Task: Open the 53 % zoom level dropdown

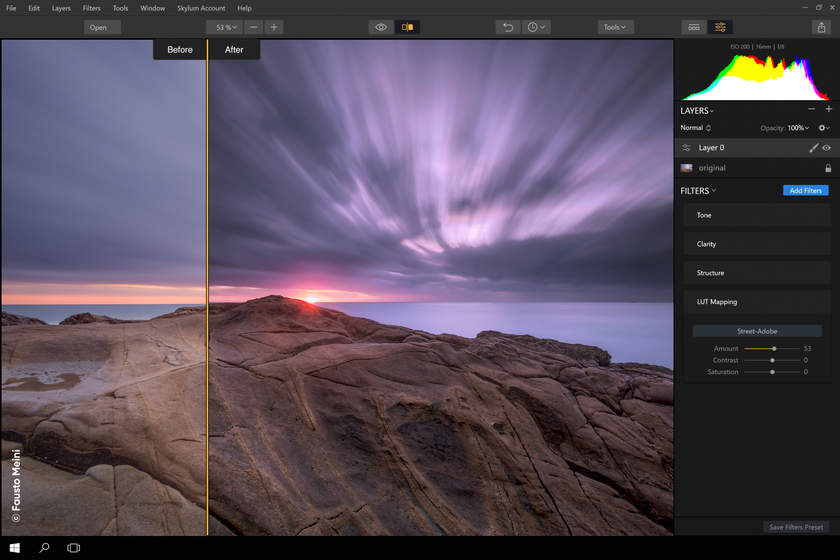Action: pyautogui.click(x=225, y=27)
